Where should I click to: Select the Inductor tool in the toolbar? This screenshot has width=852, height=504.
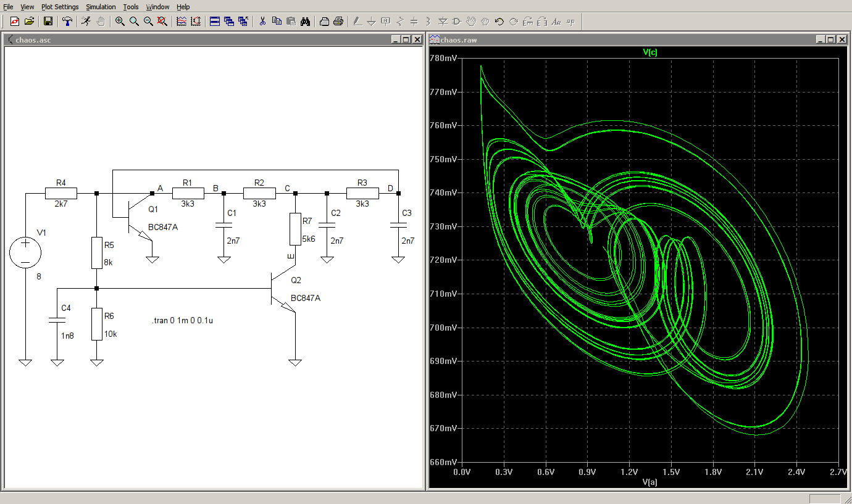point(428,21)
